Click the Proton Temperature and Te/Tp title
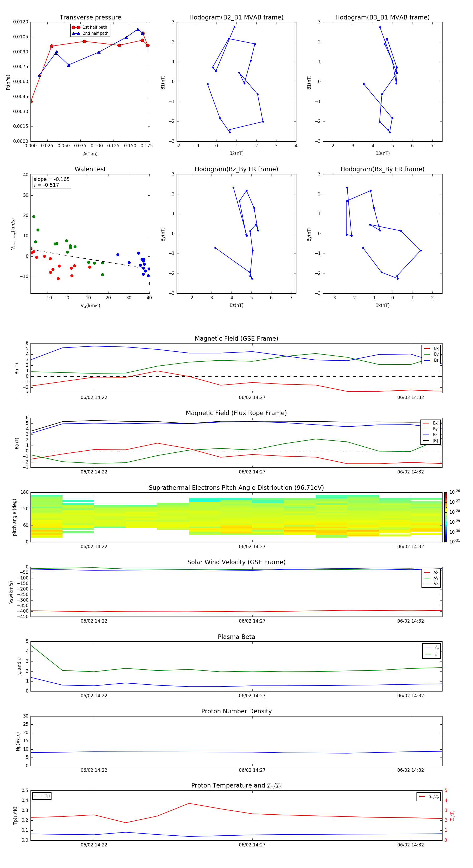Image resolution: width=473 pixels, height=868 pixels. pyautogui.click(x=236, y=786)
